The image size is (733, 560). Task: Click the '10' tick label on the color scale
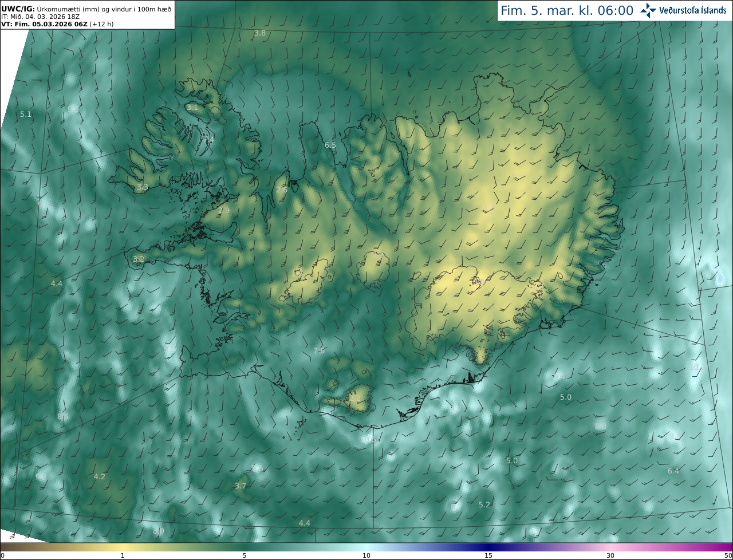tap(366, 555)
